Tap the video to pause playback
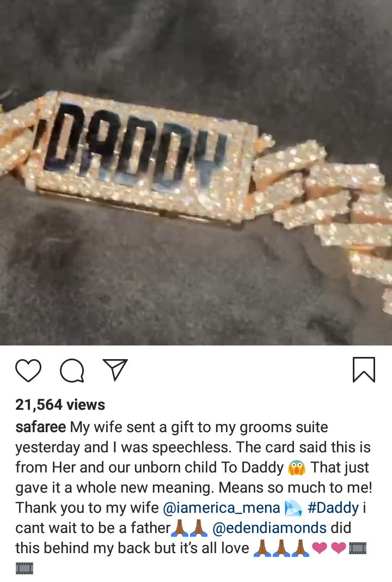392x582 pixels. tap(196, 173)
